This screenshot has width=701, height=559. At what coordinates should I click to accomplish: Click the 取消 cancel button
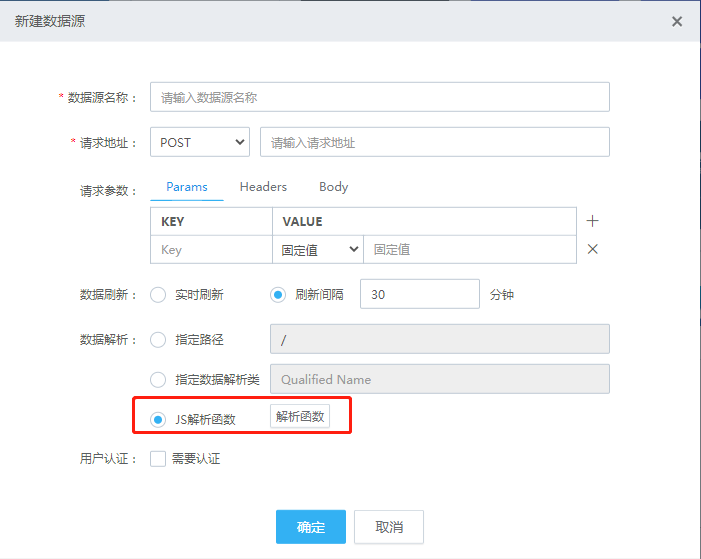pyautogui.click(x=389, y=527)
